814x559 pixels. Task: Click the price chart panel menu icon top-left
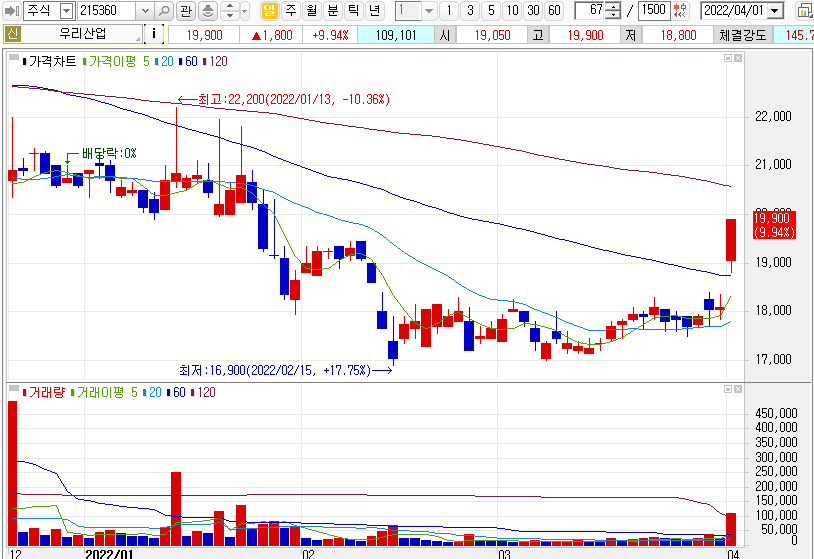(x=14, y=57)
